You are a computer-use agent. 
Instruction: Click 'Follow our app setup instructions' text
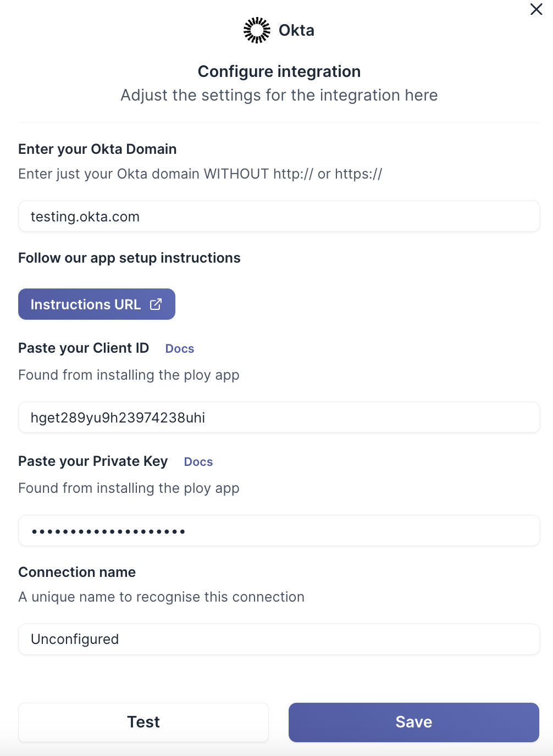point(129,258)
